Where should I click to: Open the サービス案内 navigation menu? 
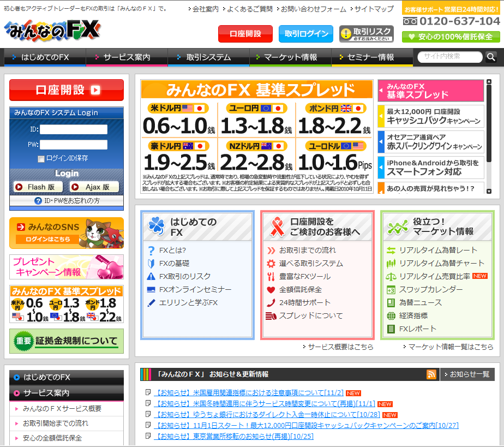click(127, 57)
